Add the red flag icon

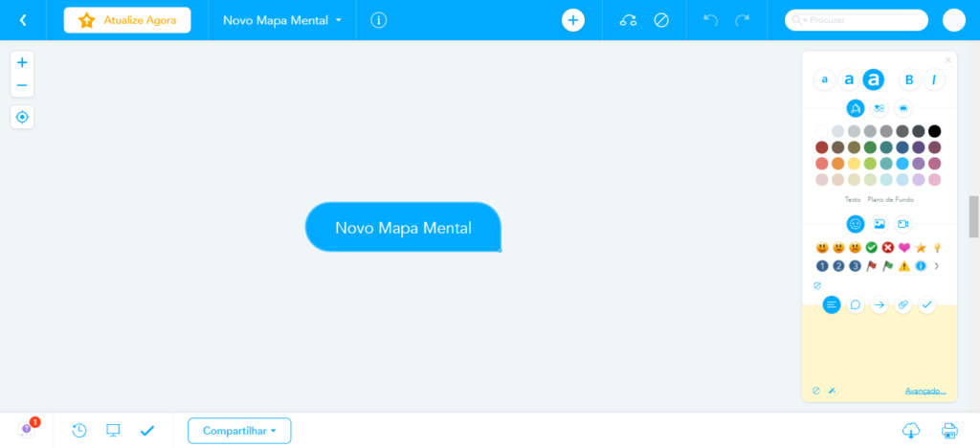[x=871, y=266]
